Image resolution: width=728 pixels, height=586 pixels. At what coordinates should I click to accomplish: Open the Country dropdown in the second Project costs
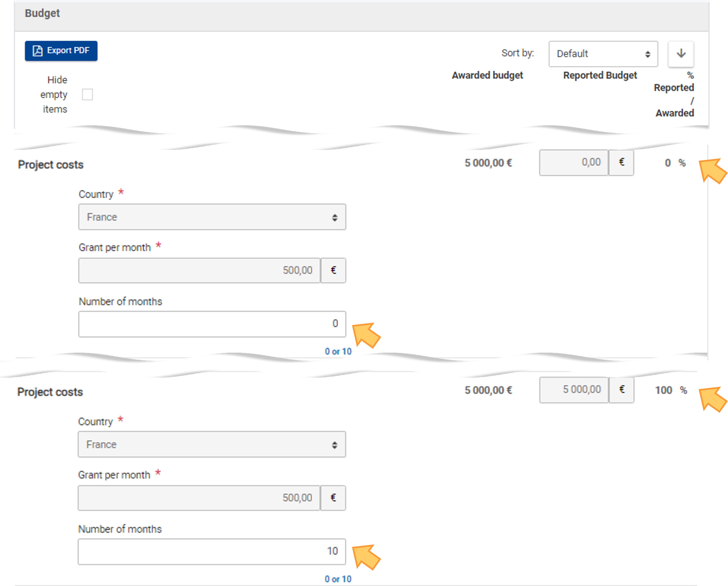[212, 444]
